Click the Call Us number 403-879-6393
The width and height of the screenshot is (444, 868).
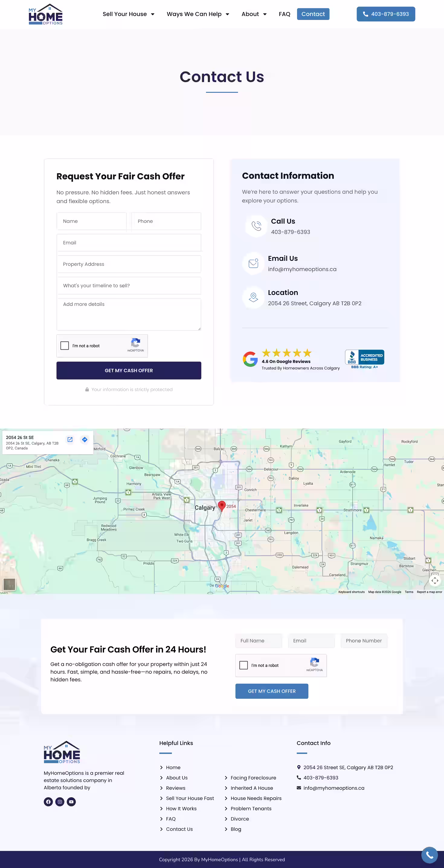(290, 232)
